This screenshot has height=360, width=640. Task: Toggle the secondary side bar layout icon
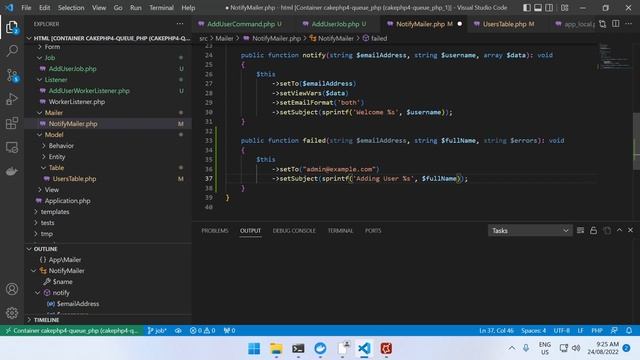point(549,8)
